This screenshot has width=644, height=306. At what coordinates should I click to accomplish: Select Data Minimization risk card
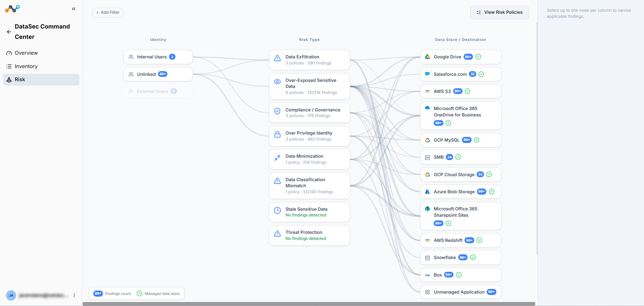(309, 159)
